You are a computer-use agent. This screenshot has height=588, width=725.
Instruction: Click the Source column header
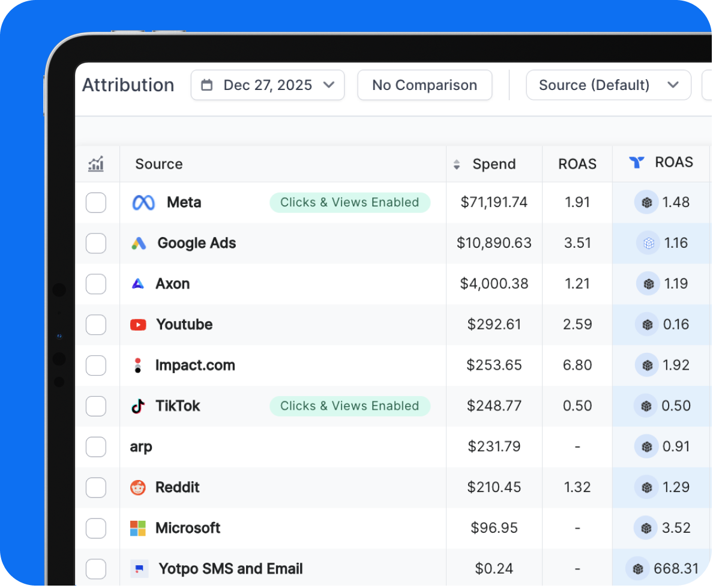pos(159,164)
